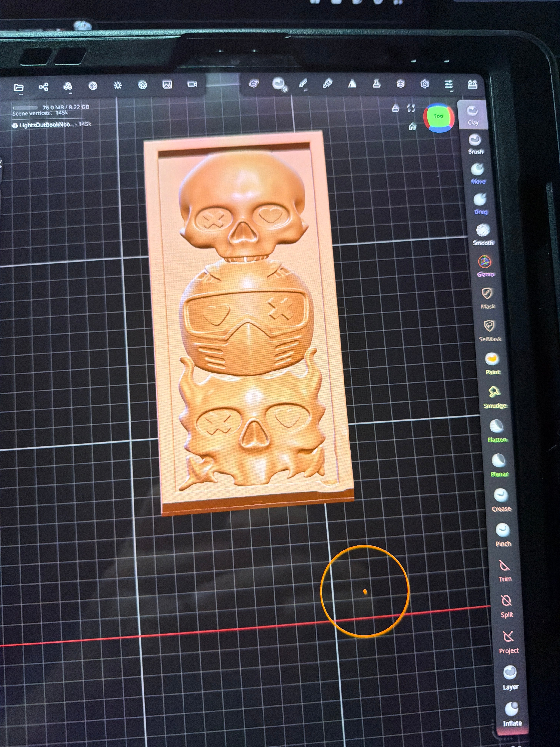Image resolution: width=560 pixels, height=747 pixels.
Task: Open the Symmetry menu
Action: 352,83
